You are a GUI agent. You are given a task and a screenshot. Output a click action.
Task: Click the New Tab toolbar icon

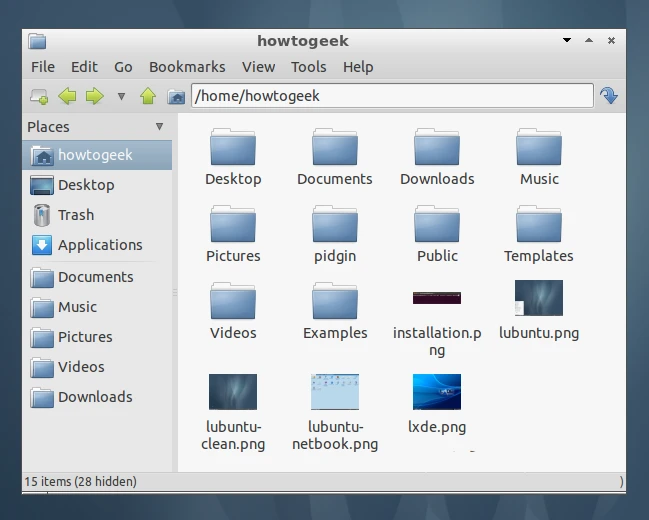pyautogui.click(x=39, y=96)
